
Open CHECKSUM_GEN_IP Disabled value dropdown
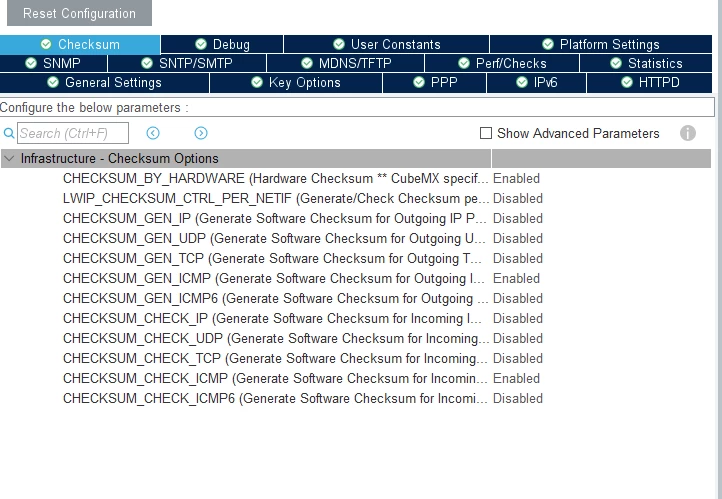click(518, 218)
